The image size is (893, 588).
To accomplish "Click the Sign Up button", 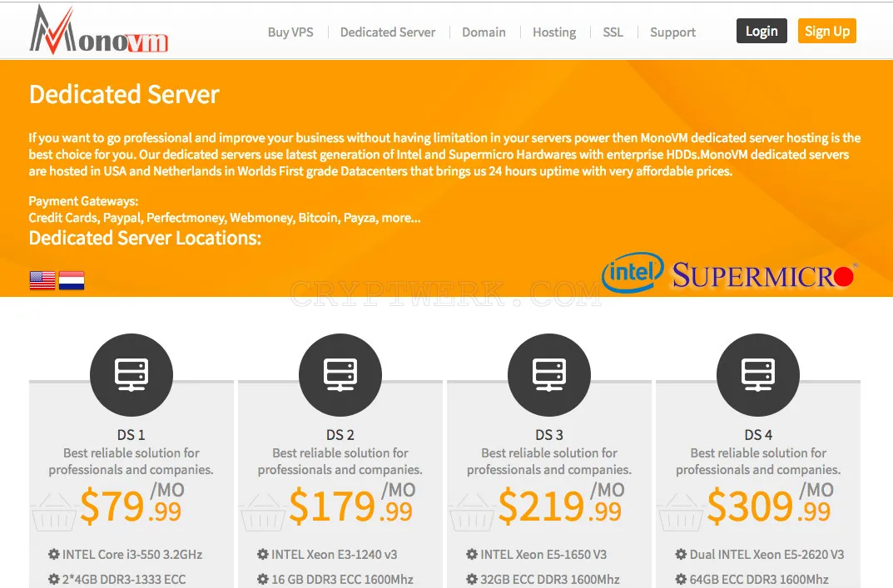I will tap(827, 31).
